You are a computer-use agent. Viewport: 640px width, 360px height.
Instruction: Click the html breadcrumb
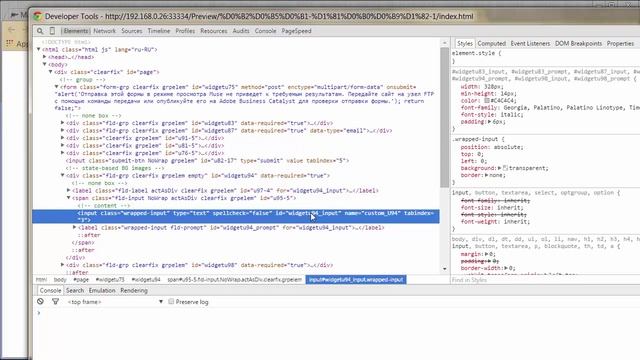point(41,280)
